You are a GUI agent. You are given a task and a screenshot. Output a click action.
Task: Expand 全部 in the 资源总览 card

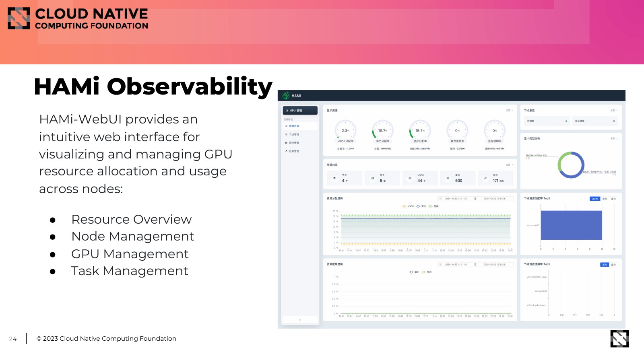coord(509,165)
